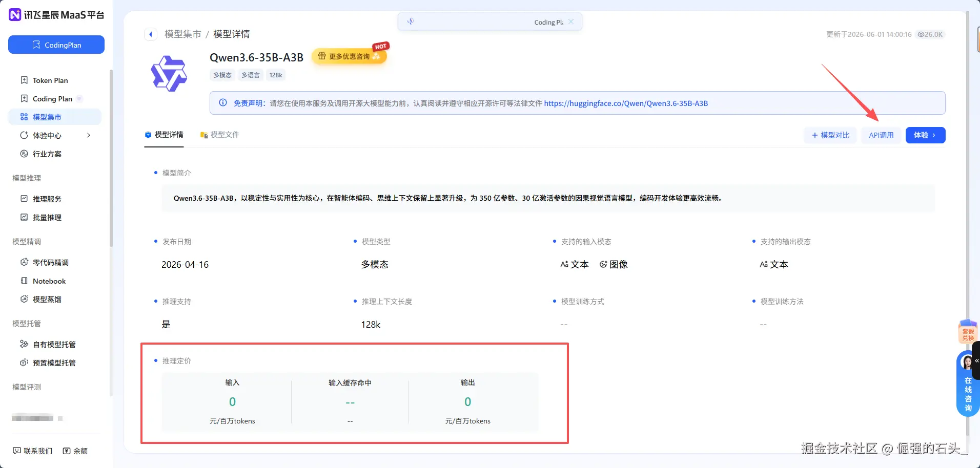Click the info icon beside 免责声明
This screenshot has height=468, width=980.
[223, 103]
